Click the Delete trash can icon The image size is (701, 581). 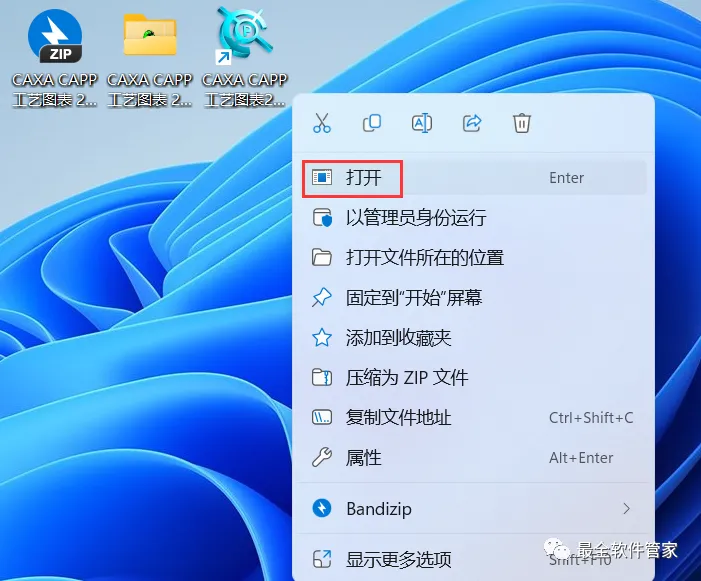pyautogui.click(x=522, y=123)
